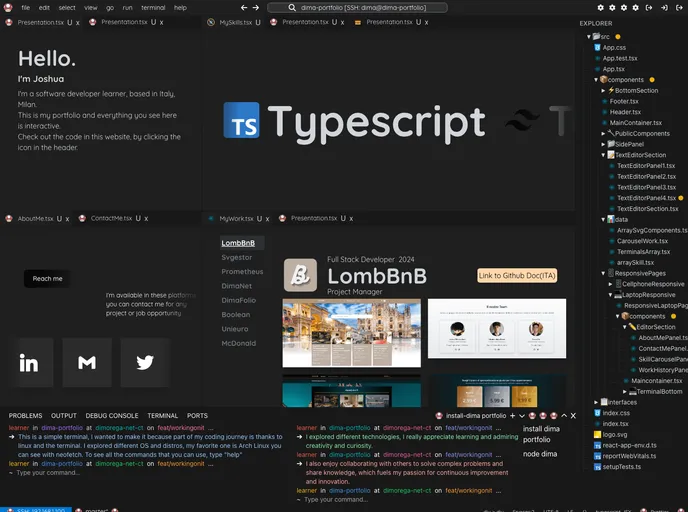Select Svgestor in the project list
Image resolution: width=688 pixels, height=512 pixels.
click(x=237, y=257)
